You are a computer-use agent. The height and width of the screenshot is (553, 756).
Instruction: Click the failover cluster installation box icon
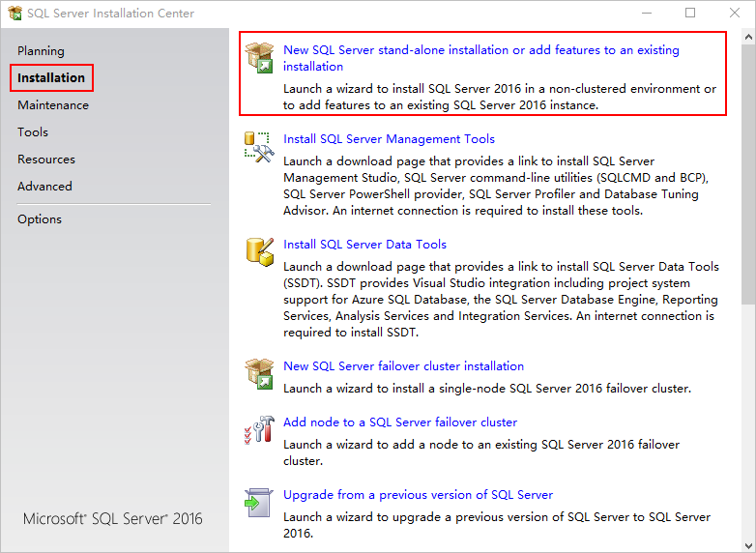[259, 373]
